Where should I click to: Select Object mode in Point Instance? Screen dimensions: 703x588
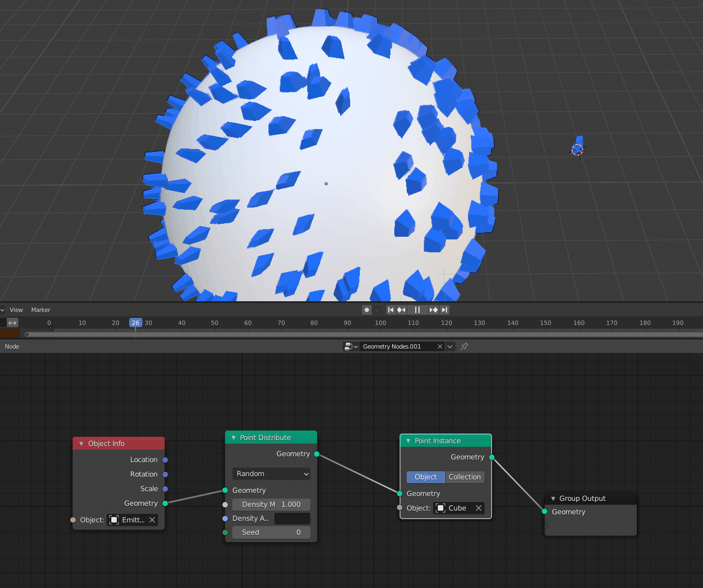click(x=426, y=477)
